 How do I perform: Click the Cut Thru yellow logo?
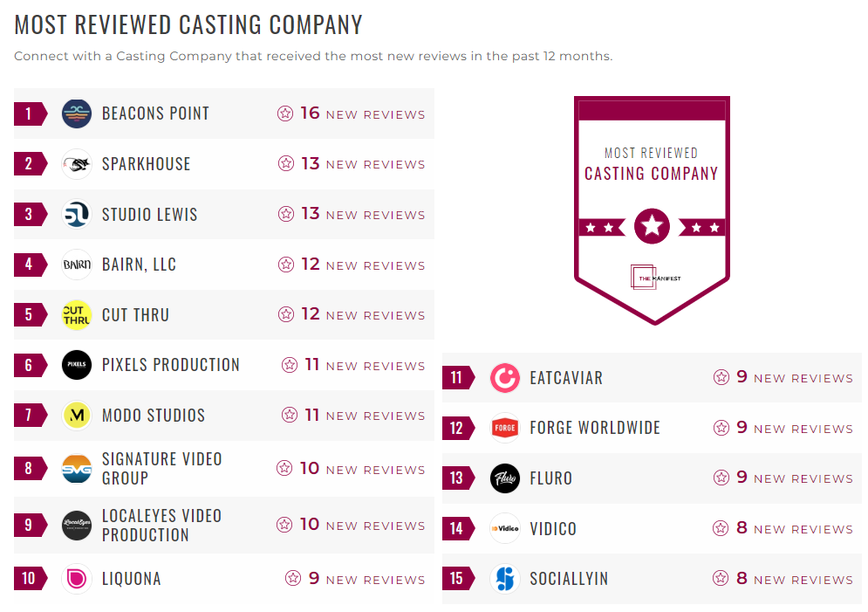pos(77,315)
